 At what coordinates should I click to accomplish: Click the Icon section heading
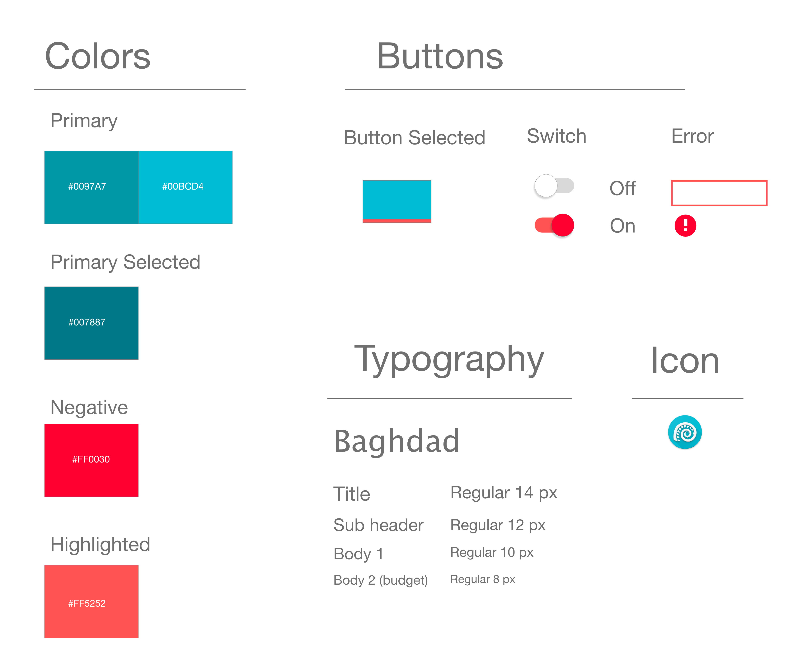point(685,360)
